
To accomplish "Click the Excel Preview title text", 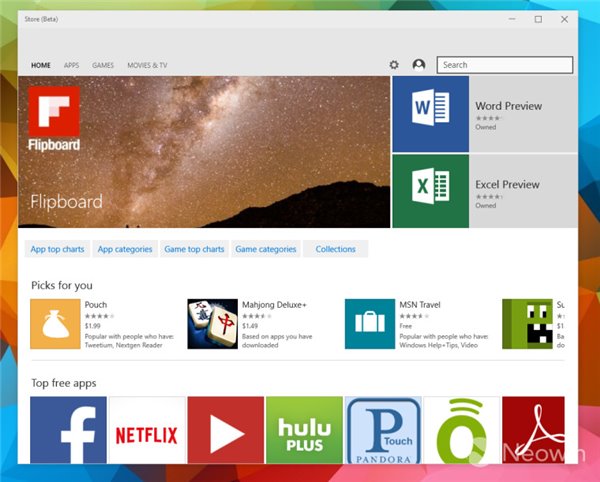I will (x=507, y=184).
